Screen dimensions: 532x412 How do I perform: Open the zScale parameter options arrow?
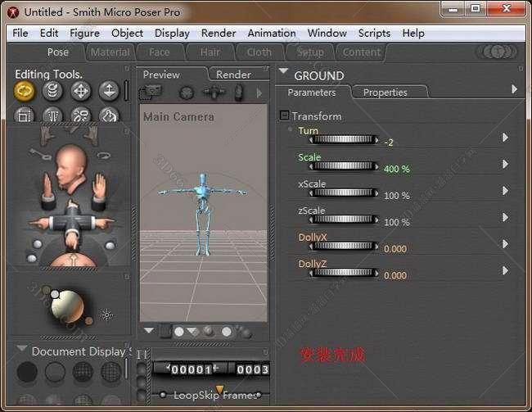pyautogui.click(x=505, y=217)
